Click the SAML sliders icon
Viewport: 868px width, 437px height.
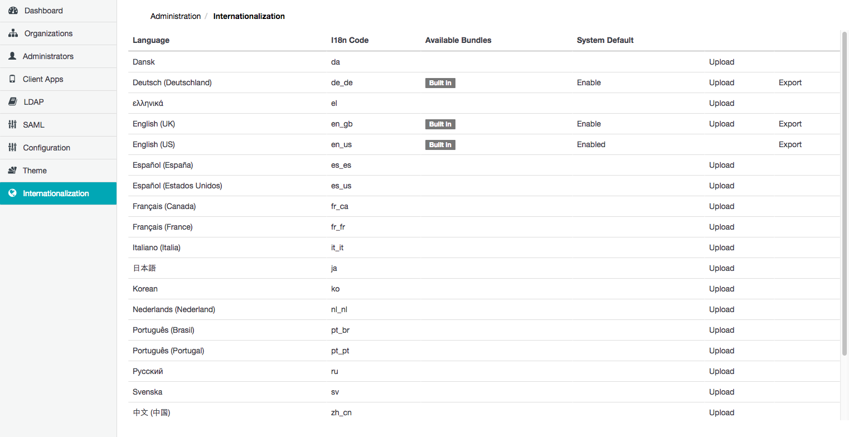click(x=12, y=125)
